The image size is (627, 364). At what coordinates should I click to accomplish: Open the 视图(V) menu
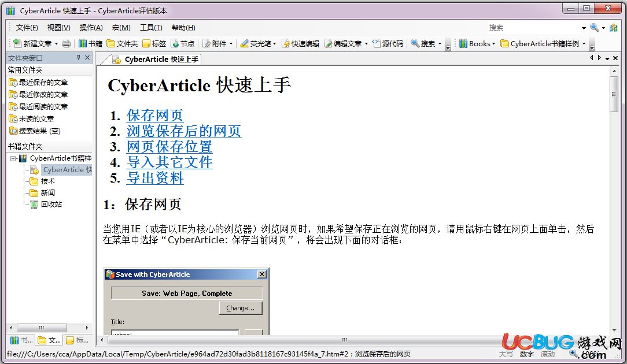click(59, 28)
